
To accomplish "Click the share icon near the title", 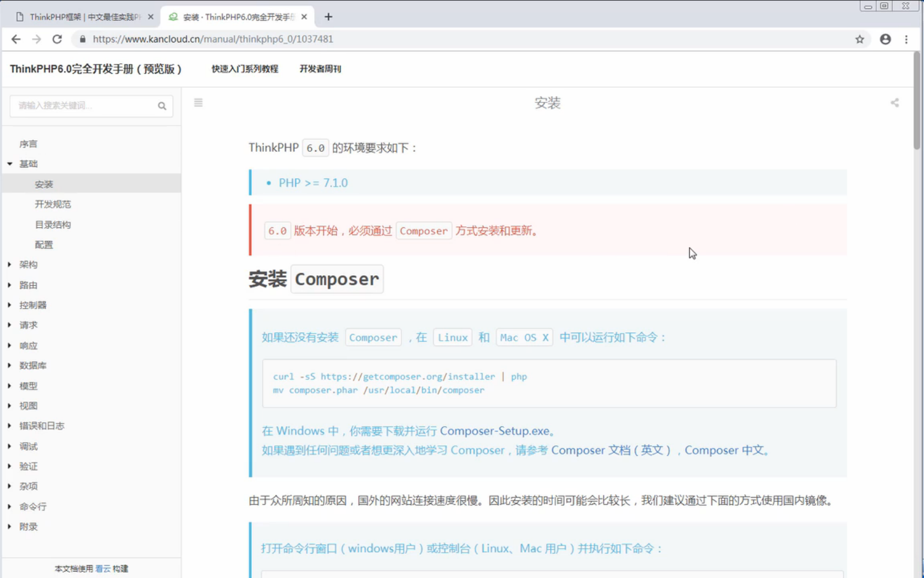I will [895, 102].
